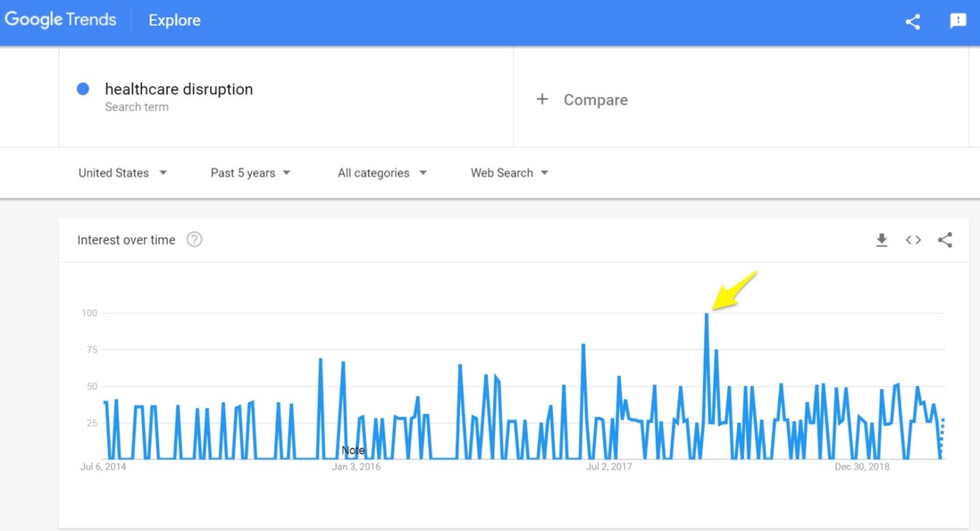The width and height of the screenshot is (980, 531).
Task: Share the Interest over time chart
Action: pos(944,240)
